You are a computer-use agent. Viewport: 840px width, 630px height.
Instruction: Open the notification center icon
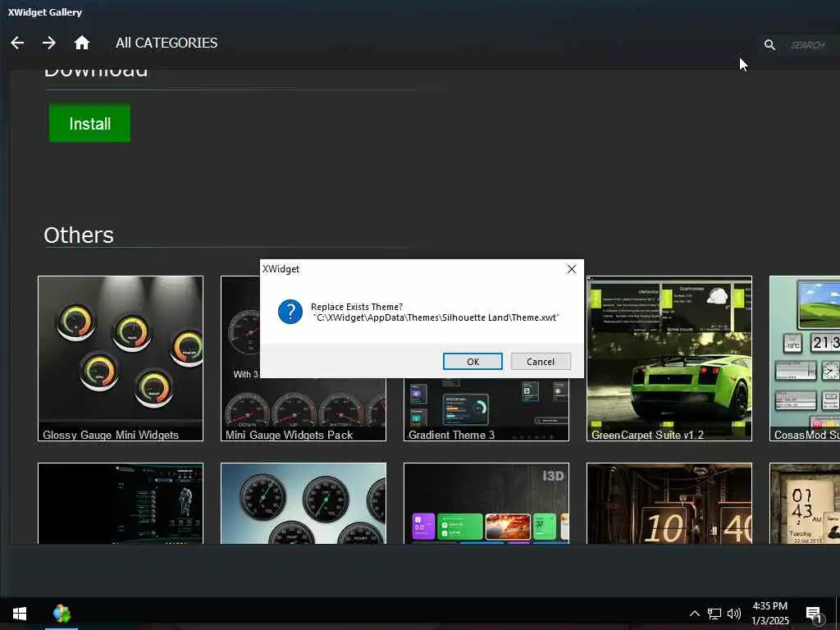[814, 614]
